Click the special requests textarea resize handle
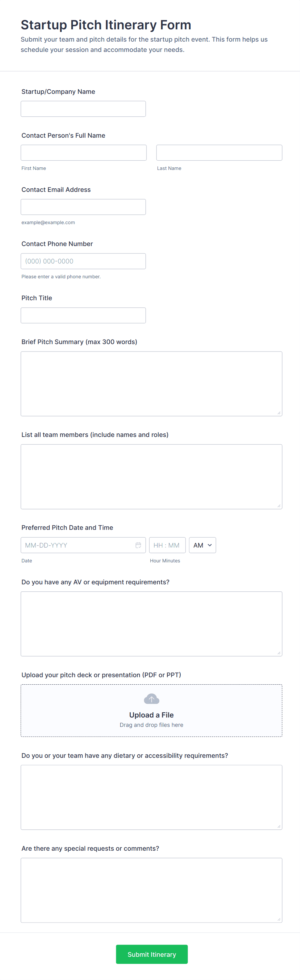 [279, 919]
